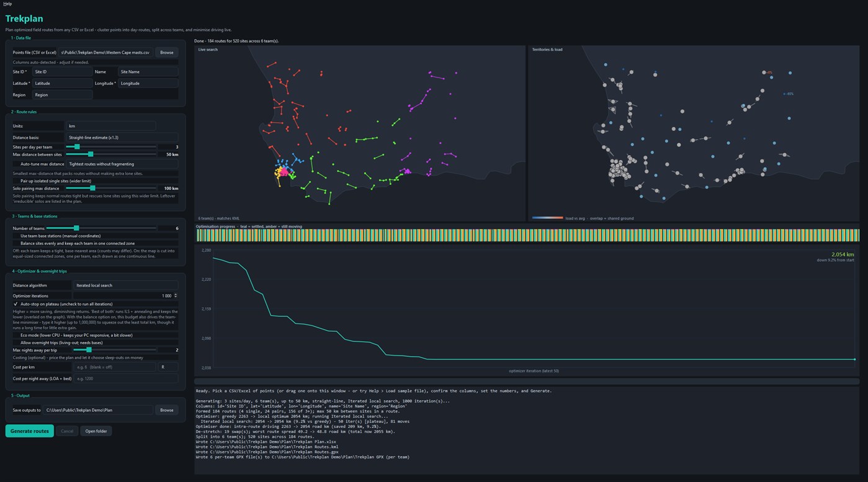The width and height of the screenshot is (868, 482).
Task: Click the Save outputs to path field
Action: pos(98,410)
